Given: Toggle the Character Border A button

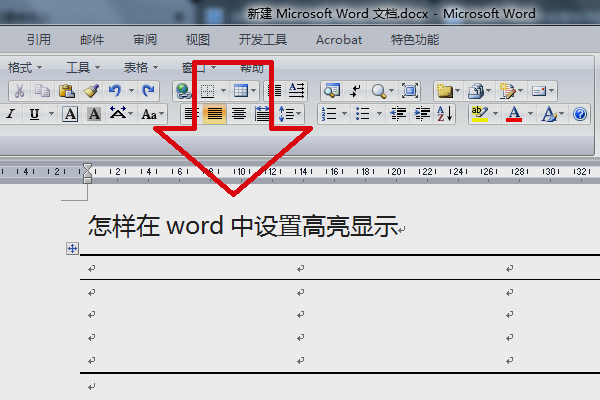Looking at the screenshot, I should [70, 114].
